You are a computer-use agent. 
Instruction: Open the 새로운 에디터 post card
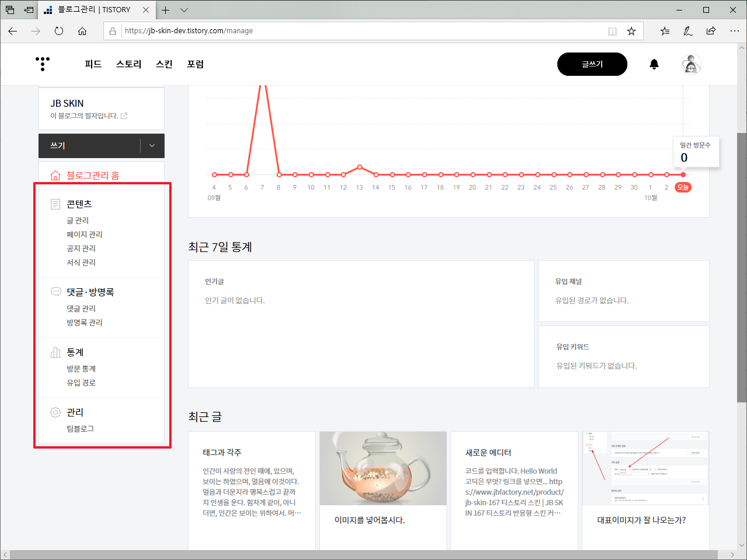(x=514, y=490)
